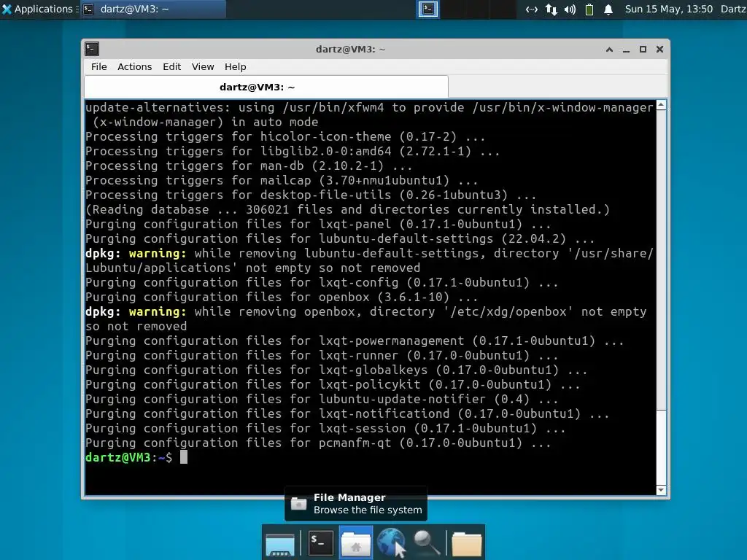This screenshot has width=747, height=560.
Task: Click 'lxqt-panel (0.17.1-0ubuntu1)' in terminal output
Action: 420,225
